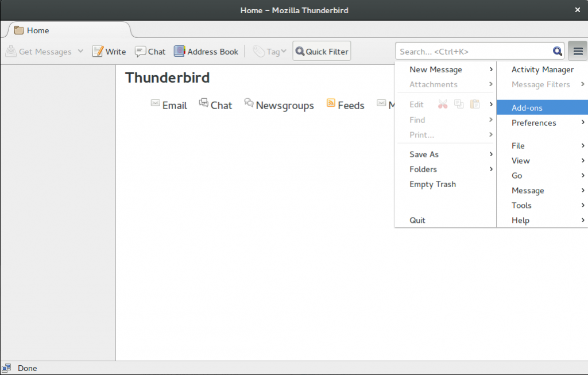Expand the Attachments submenu arrow

pyautogui.click(x=491, y=84)
